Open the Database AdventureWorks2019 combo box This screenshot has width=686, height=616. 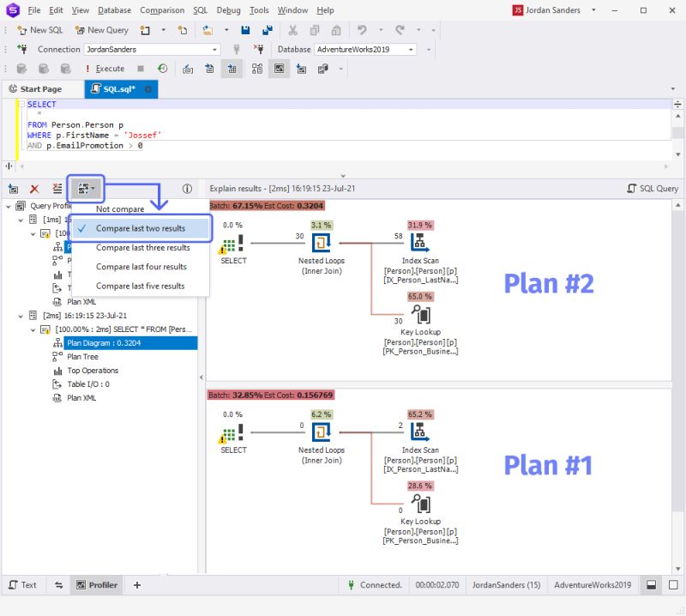coord(365,50)
